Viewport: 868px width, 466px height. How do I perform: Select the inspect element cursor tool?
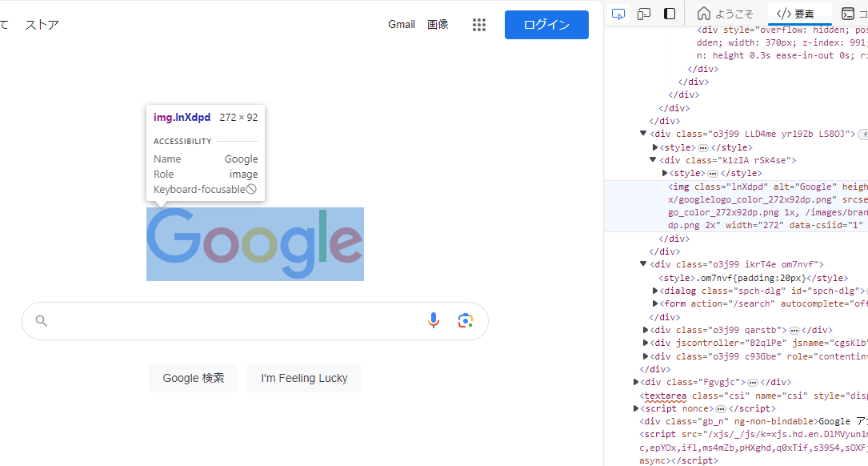[618, 13]
